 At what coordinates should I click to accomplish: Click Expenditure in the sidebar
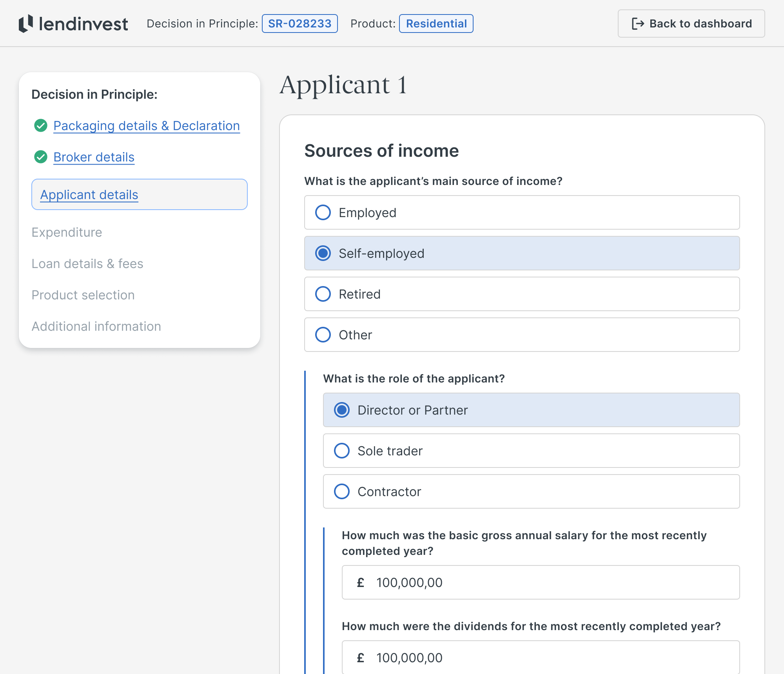tap(67, 232)
